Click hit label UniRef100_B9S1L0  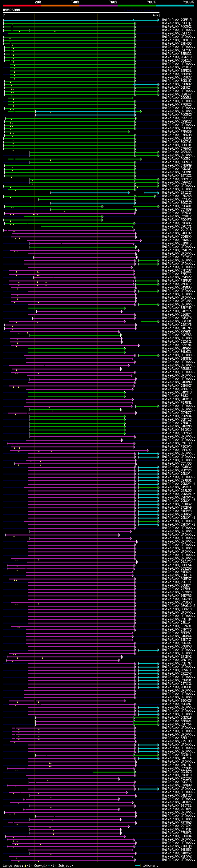click(177, 118)
